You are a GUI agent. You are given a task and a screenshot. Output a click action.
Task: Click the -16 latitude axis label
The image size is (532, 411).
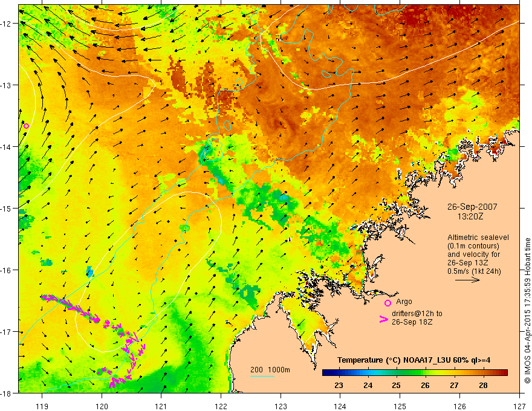pos(7,270)
